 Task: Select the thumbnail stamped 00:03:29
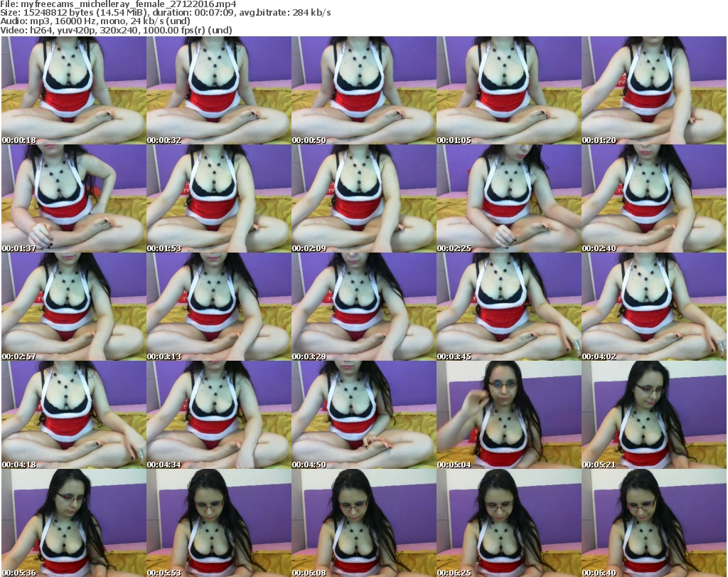click(x=364, y=307)
